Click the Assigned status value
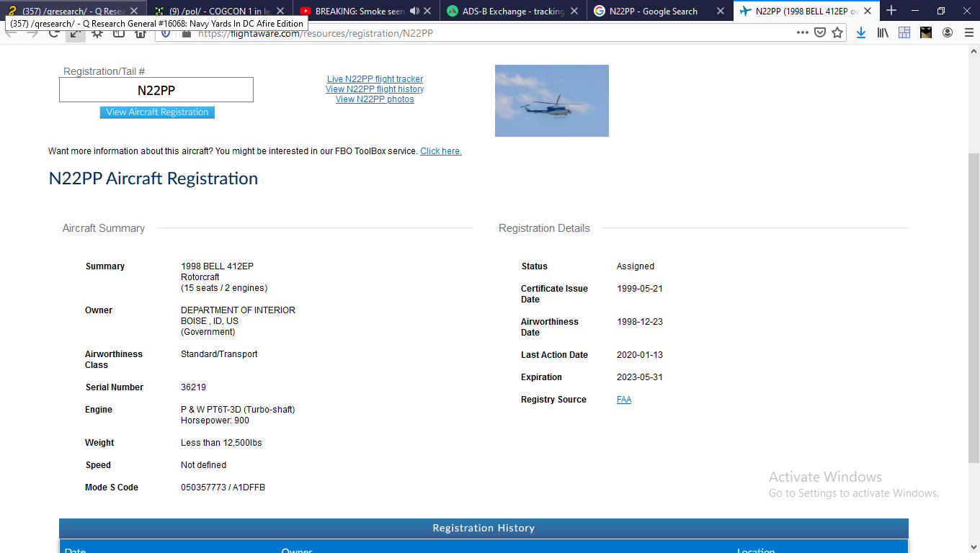Image resolution: width=980 pixels, height=553 pixels. pyautogui.click(x=636, y=266)
